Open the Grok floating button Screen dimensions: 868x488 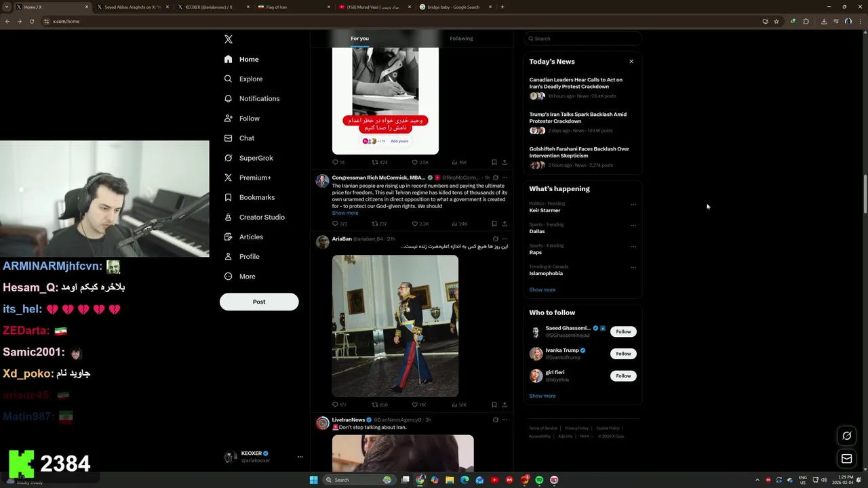(846, 436)
